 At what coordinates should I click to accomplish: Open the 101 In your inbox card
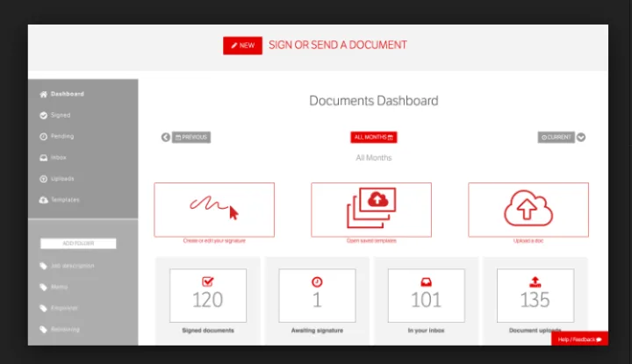(x=426, y=296)
